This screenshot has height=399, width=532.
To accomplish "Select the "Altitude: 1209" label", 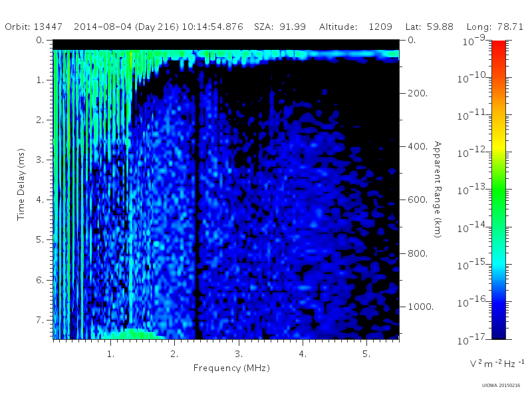I will point(356,27).
